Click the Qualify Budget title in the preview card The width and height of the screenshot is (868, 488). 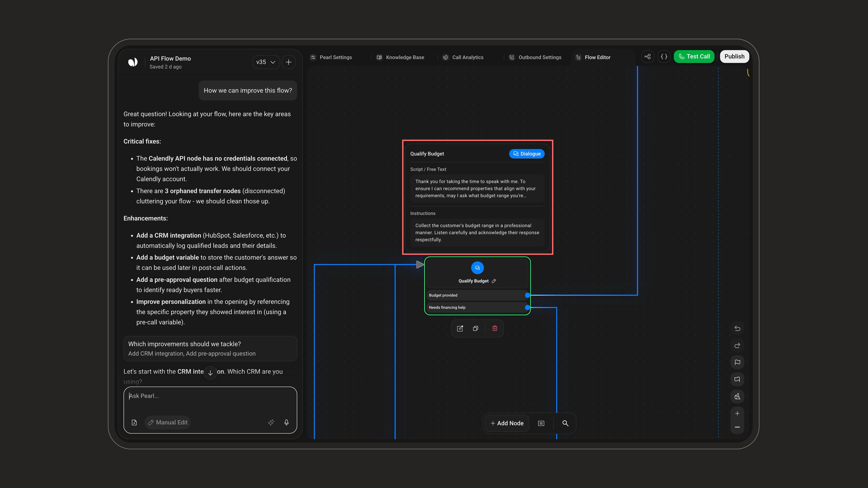point(427,154)
